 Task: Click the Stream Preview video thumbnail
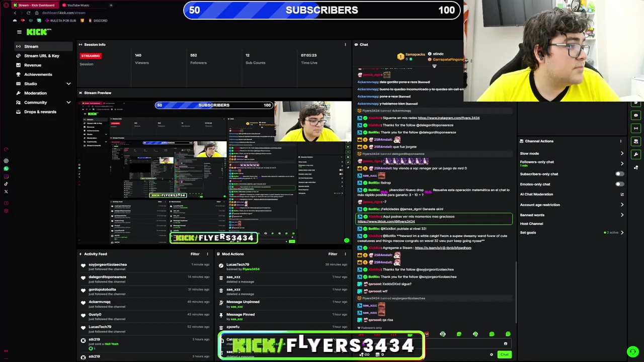pyautogui.click(x=215, y=172)
